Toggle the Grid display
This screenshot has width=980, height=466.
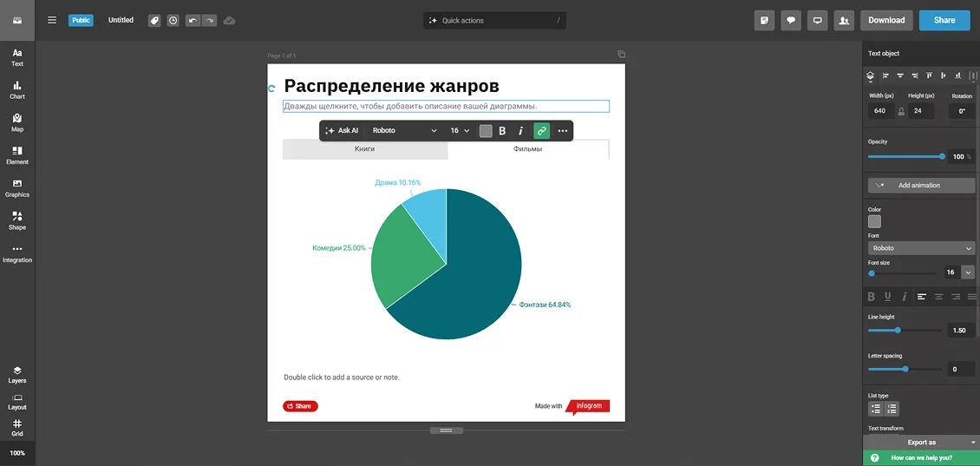click(x=17, y=428)
